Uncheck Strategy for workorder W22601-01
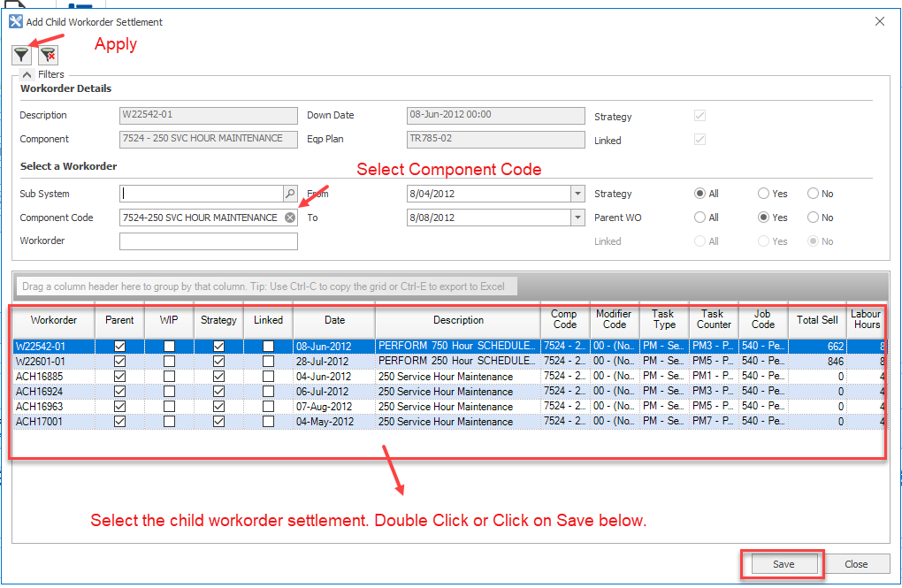 click(x=218, y=360)
